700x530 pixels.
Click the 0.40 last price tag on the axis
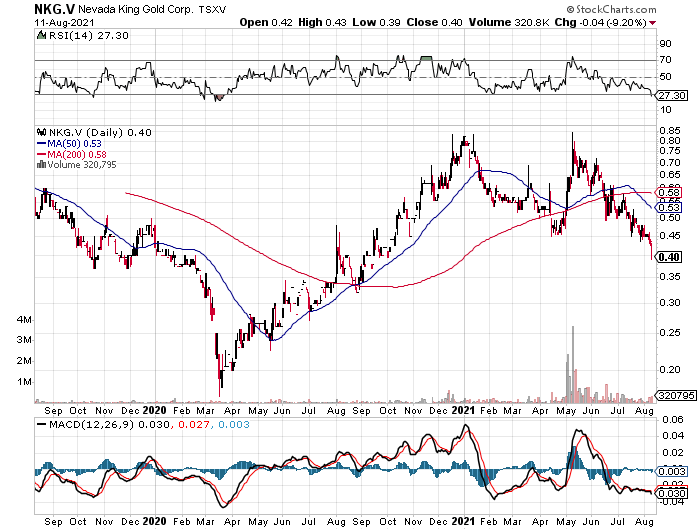(668, 257)
